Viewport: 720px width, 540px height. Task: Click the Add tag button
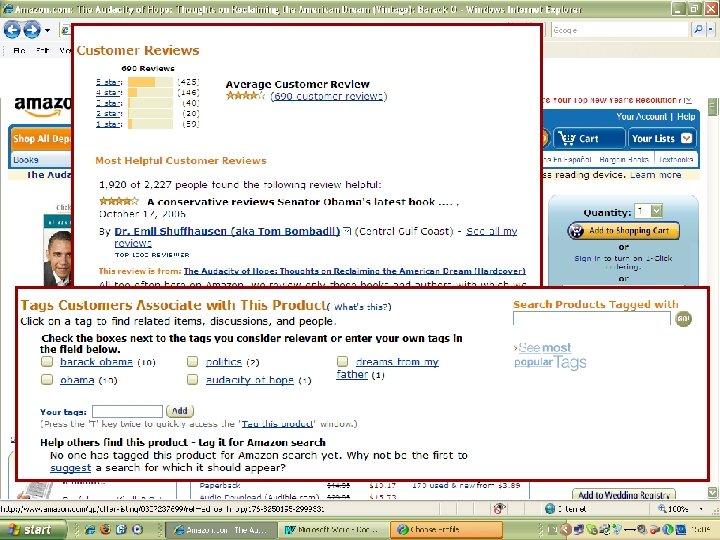pyautogui.click(x=180, y=411)
